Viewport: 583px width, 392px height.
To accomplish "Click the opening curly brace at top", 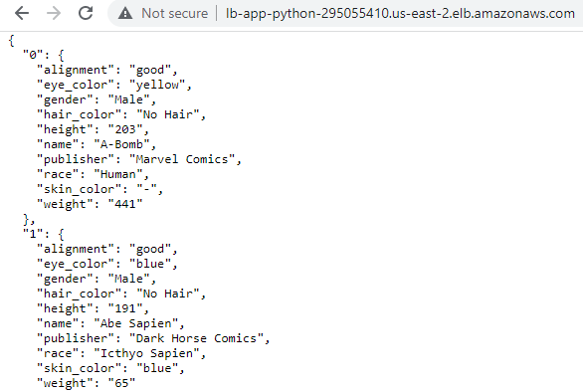I will click(x=12, y=40).
